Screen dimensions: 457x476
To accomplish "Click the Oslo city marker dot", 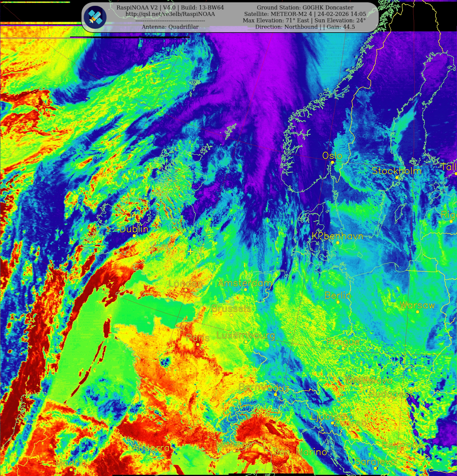I will point(332,162).
